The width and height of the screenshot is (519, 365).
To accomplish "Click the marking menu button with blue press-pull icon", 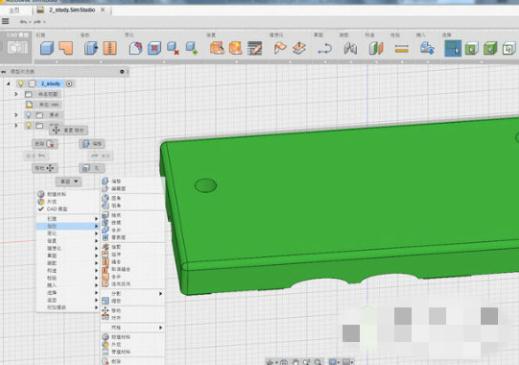I will click(x=92, y=144).
